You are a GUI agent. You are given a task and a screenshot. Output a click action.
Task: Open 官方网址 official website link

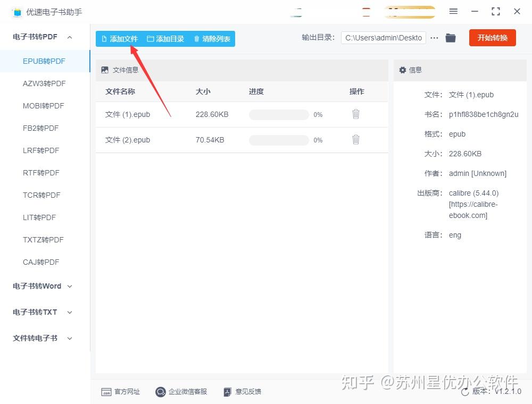pos(120,392)
